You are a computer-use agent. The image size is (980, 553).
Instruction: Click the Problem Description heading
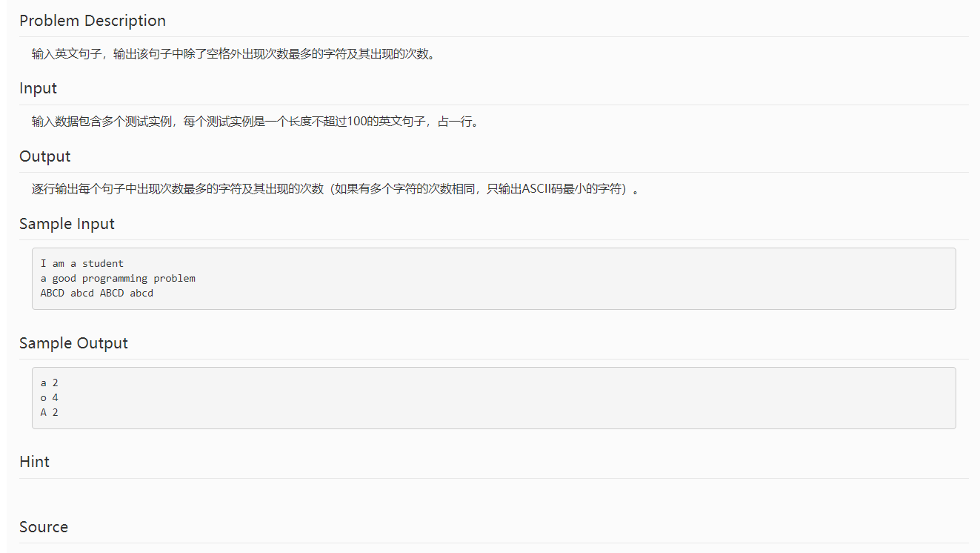click(x=92, y=21)
